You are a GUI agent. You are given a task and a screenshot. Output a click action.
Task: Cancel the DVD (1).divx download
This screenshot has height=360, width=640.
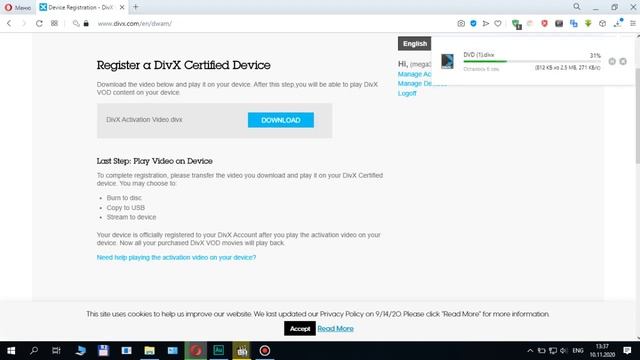pyautogui.click(x=623, y=61)
